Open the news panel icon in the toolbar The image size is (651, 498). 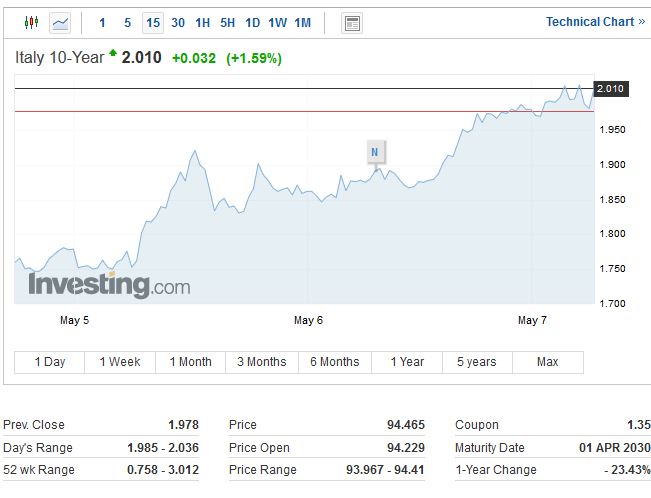pos(352,23)
